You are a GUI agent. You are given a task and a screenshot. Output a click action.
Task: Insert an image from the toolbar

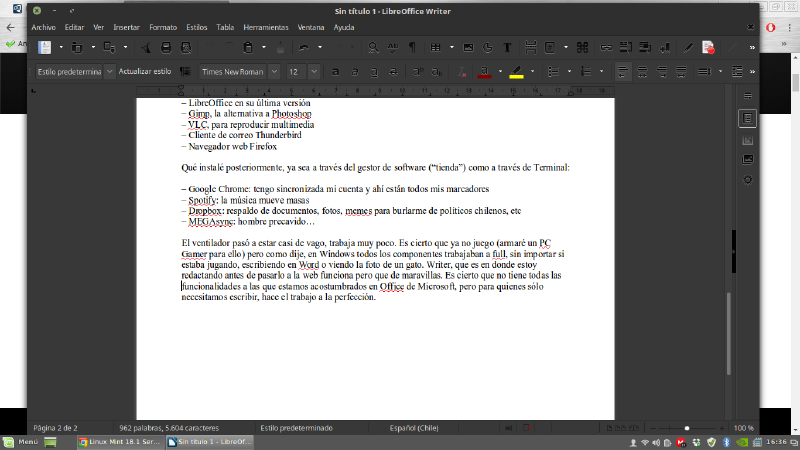[x=468, y=47]
